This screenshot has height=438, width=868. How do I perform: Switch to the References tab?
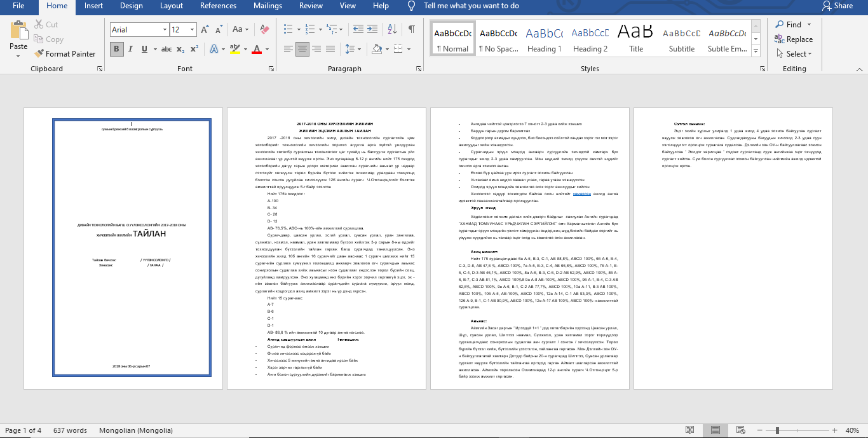pos(218,6)
